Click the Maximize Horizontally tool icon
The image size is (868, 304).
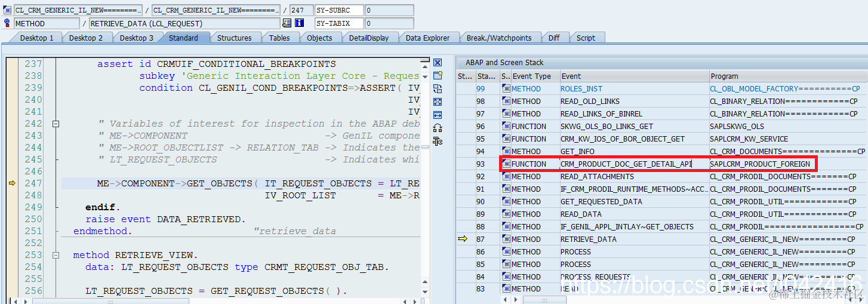pyautogui.click(x=438, y=115)
